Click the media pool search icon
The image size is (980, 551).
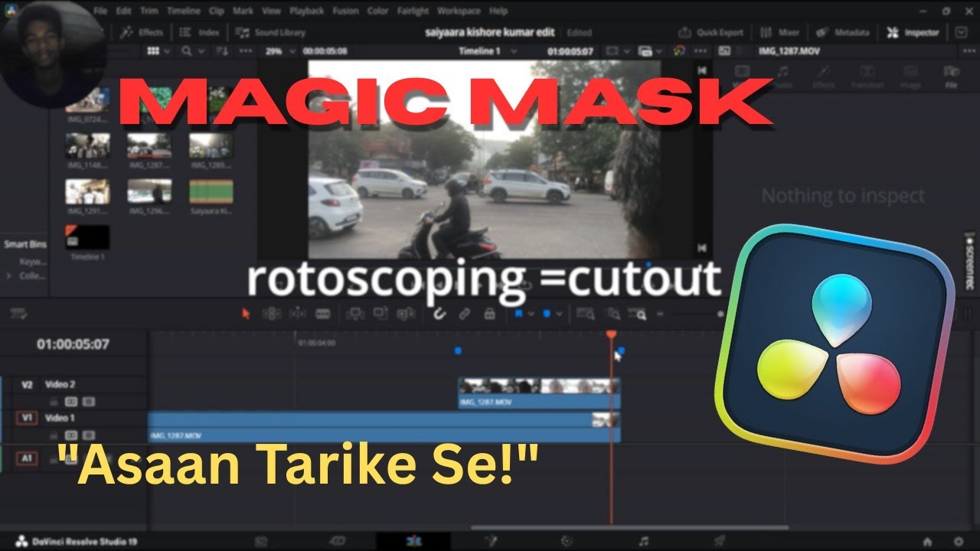(187, 51)
